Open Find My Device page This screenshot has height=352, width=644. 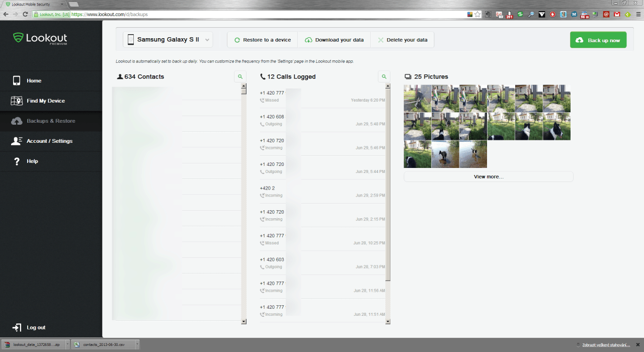click(x=51, y=101)
